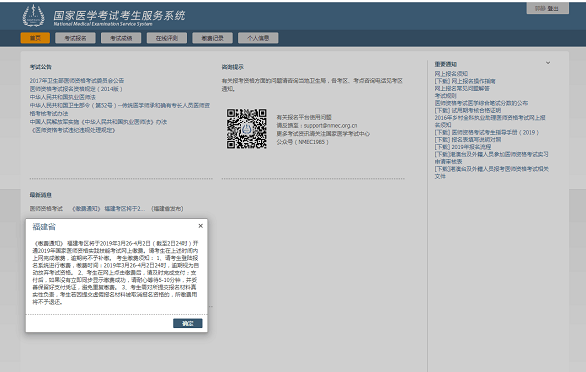Click the 医师资格考试 label in the news row
This screenshot has width=586, height=372.
[46, 209]
